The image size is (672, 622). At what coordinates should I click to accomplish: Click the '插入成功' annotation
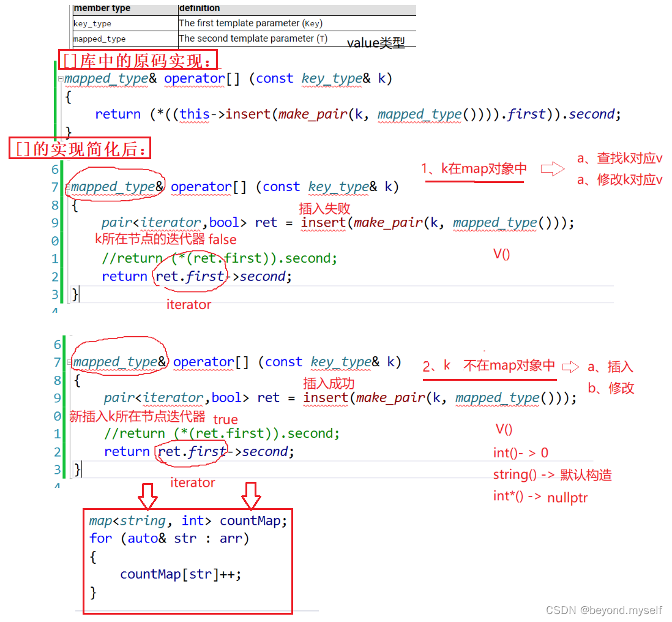[x=328, y=383]
